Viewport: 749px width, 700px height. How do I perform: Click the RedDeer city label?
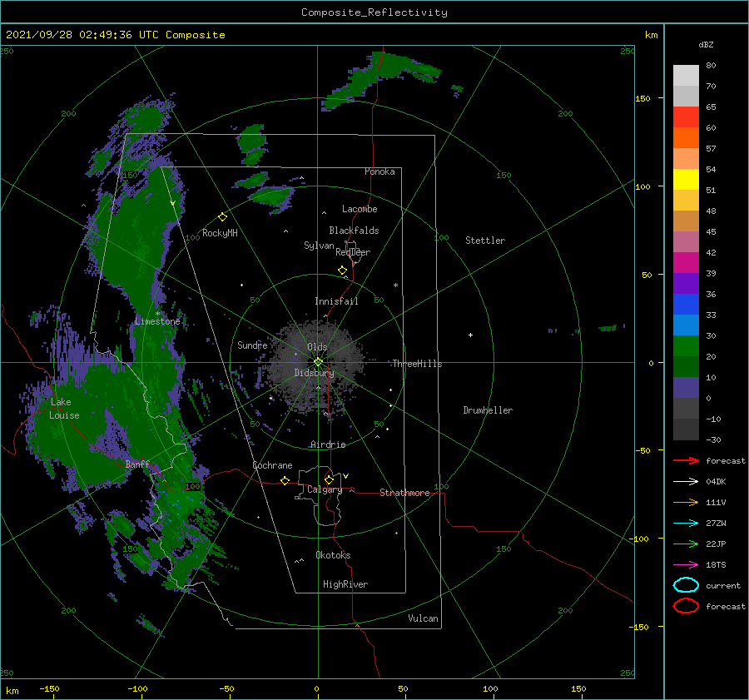coord(353,252)
